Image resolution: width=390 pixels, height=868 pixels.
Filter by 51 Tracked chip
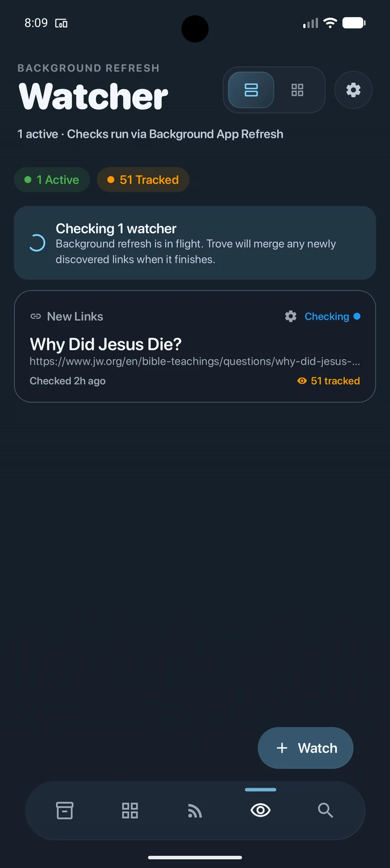coord(143,180)
